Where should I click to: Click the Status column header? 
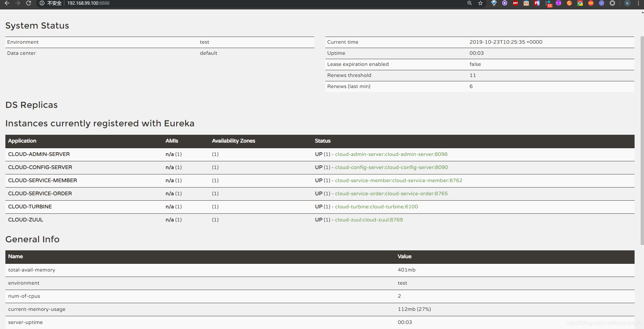(x=322, y=141)
